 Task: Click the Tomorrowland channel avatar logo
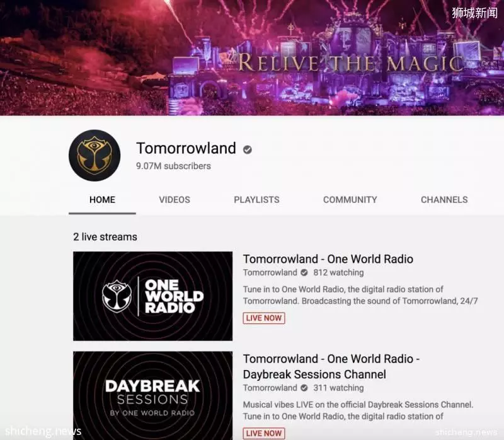(x=94, y=155)
